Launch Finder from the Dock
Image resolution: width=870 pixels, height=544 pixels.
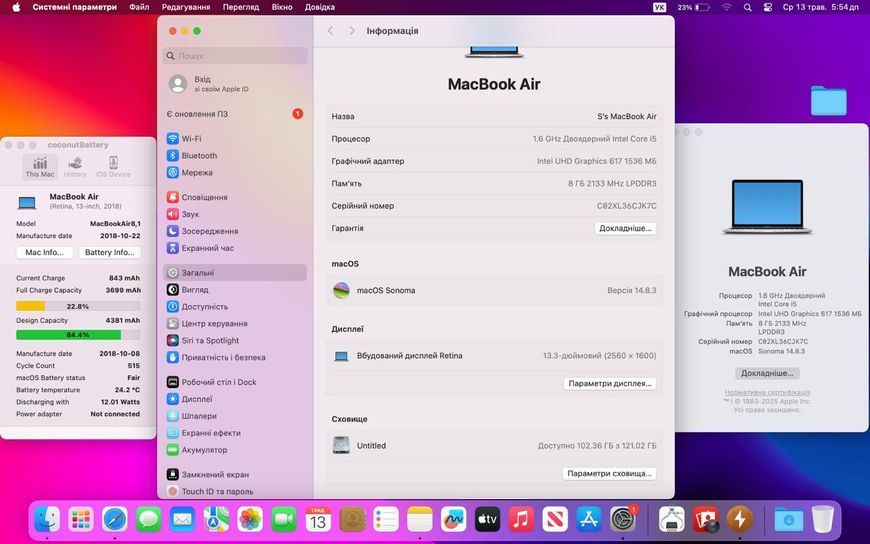(x=47, y=520)
